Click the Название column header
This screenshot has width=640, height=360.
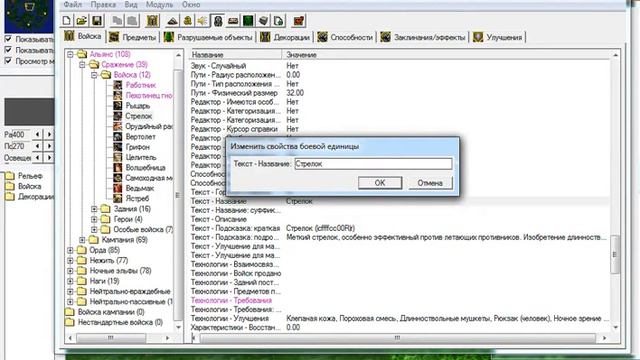(236, 55)
